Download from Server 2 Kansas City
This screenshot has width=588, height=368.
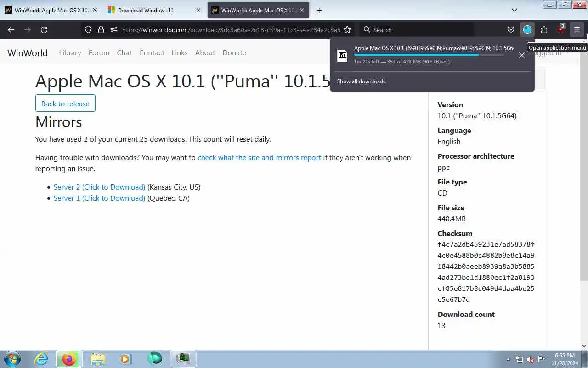click(x=99, y=187)
